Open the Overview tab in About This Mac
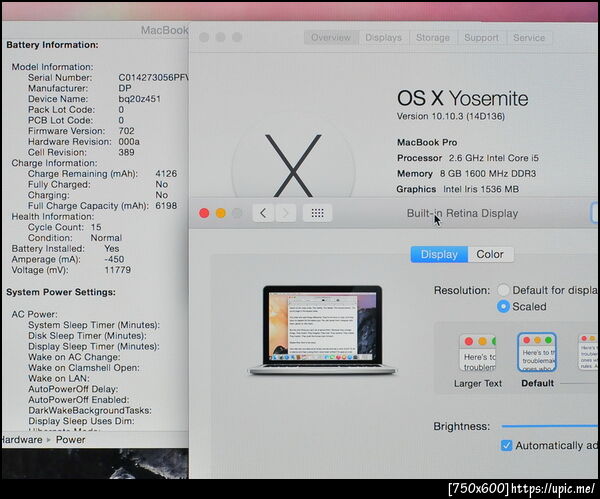Screen dimensions: 600x499 [x=331, y=38]
